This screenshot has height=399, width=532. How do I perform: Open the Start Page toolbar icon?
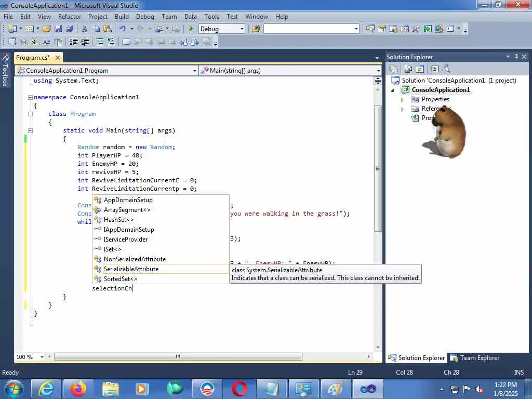(x=428, y=29)
